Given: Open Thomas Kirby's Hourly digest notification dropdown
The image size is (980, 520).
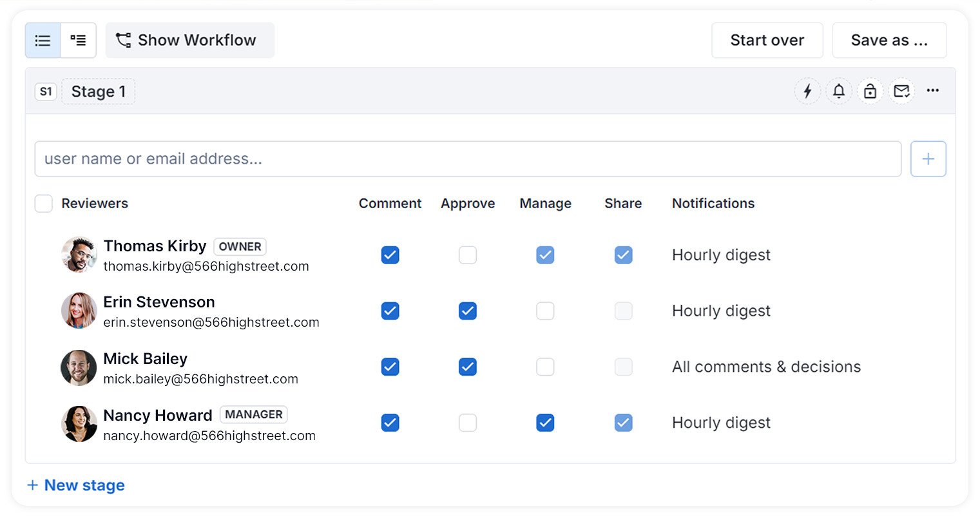Looking at the screenshot, I should [x=721, y=255].
